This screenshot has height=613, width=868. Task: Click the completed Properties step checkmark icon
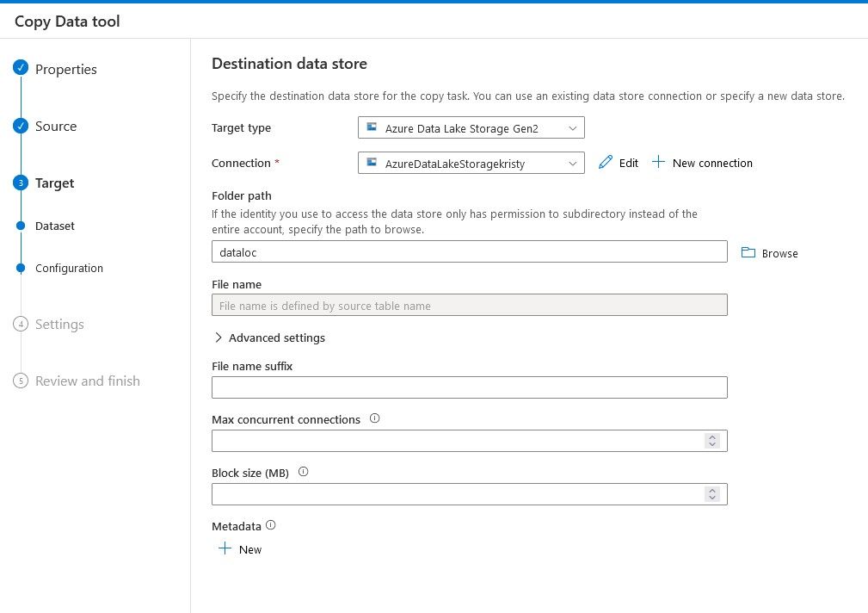[x=22, y=69]
